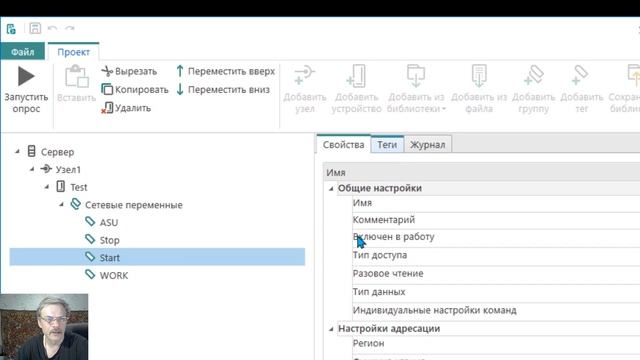The width and height of the screenshot is (640, 360).
Task: Click the Переместить вниз arrow icon
Action: [x=180, y=89]
